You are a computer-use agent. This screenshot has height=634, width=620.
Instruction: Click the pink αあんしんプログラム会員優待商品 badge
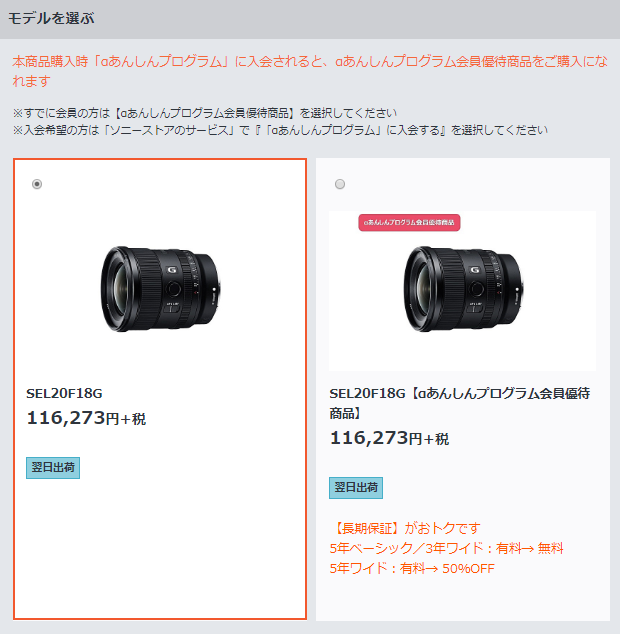coord(409,222)
